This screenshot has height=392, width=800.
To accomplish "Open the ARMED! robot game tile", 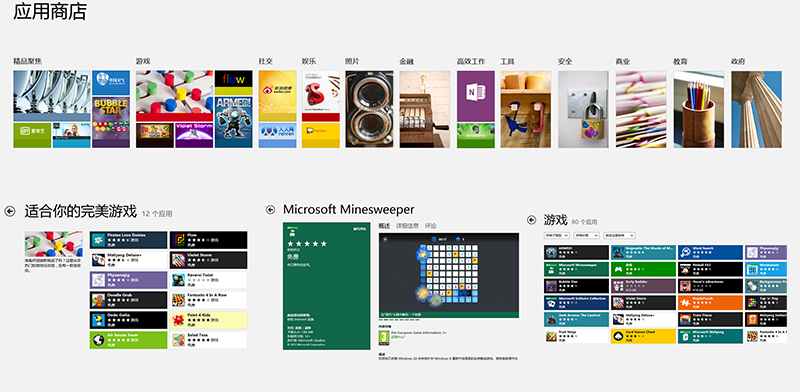I will 233,122.
